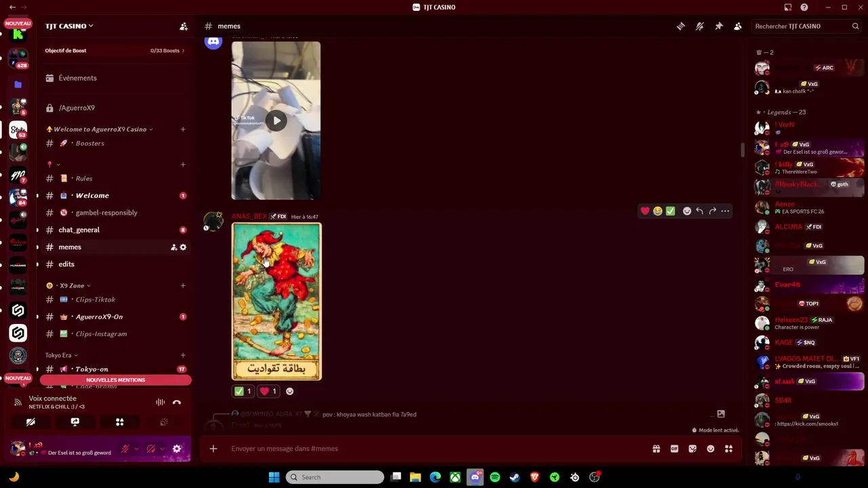Viewport: 868px width, 488px height.
Task: Open the Boosters channel
Action: coord(115,143)
